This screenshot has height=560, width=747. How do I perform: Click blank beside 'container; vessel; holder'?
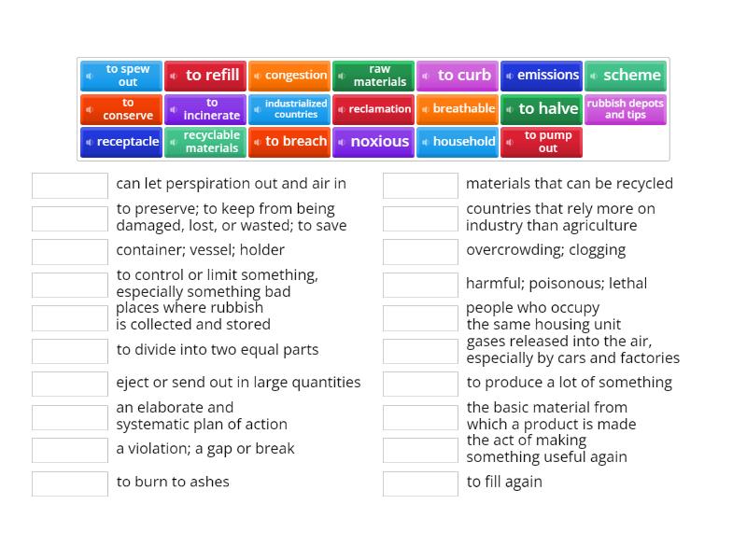point(70,252)
